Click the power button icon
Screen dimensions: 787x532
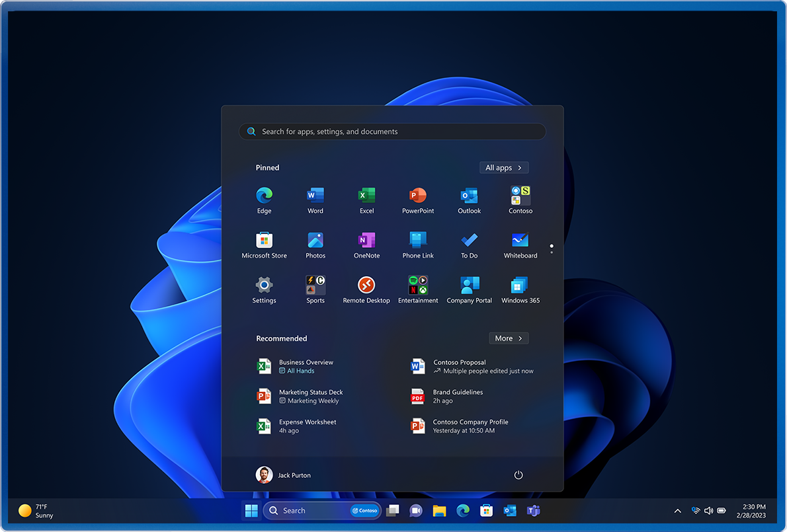point(518,475)
